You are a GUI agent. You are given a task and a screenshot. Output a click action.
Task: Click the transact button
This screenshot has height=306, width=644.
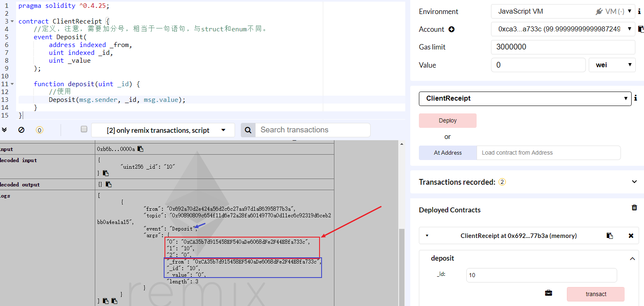tap(596, 294)
